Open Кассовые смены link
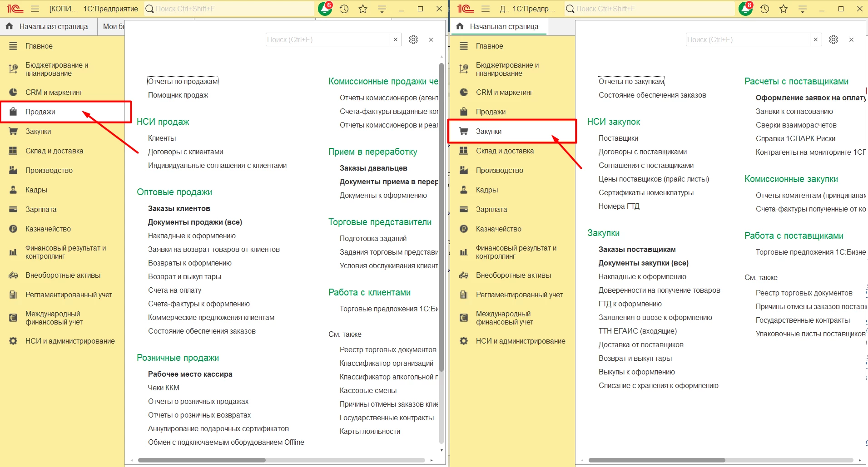This screenshot has height=467, width=868. tap(368, 390)
